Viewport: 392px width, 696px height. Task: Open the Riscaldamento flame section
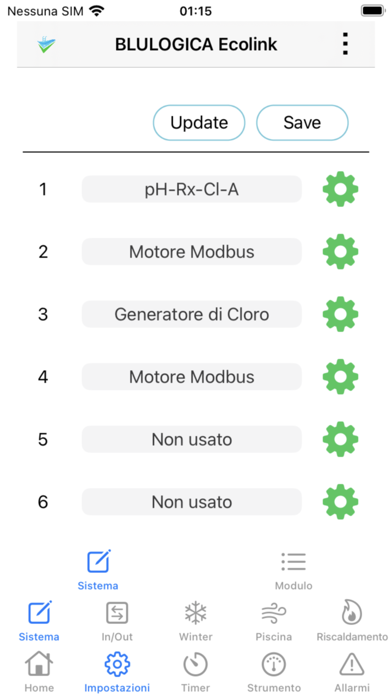[x=352, y=621]
